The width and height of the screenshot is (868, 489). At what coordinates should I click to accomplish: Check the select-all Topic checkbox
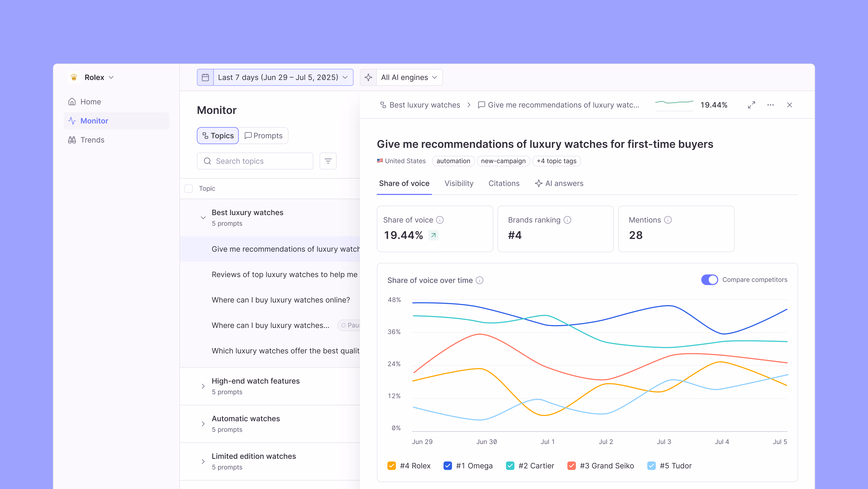point(188,189)
